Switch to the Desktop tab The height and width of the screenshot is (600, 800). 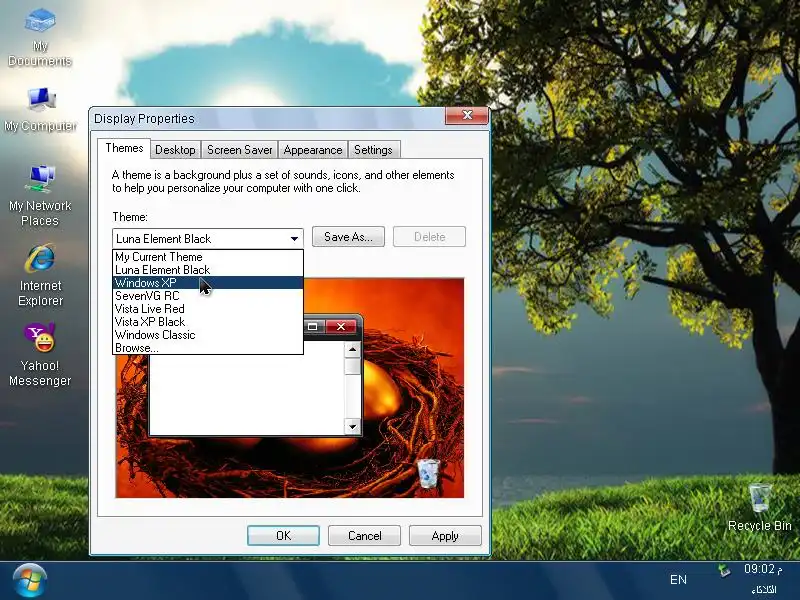point(175,150)
